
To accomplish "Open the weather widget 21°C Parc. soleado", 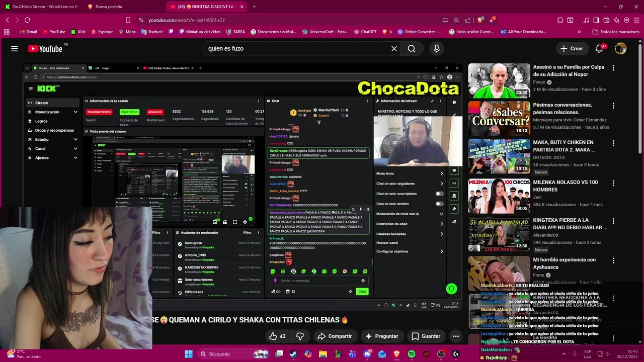I will pos(23,354).
